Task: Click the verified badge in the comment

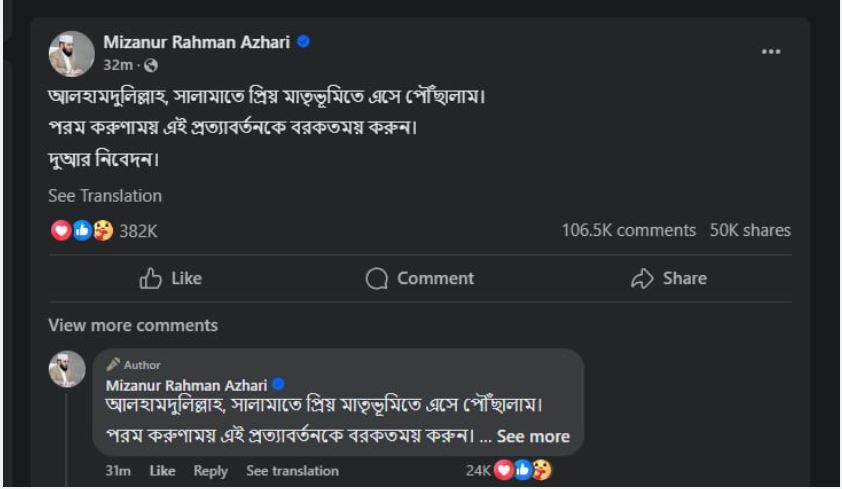Action: (x=278, y=384)
